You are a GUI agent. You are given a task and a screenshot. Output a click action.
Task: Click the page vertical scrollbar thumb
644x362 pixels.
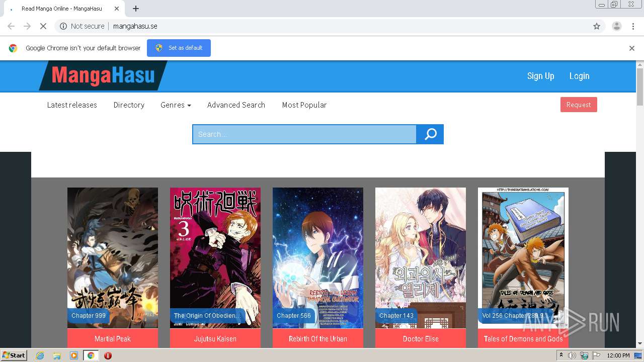pos(640,86)
